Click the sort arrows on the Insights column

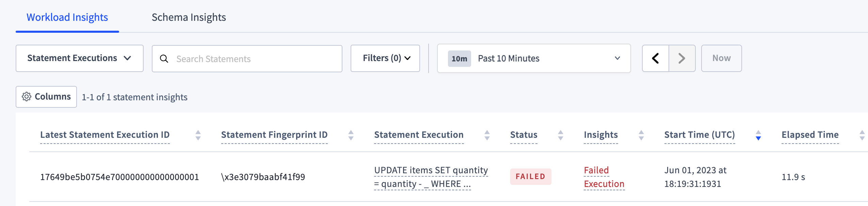point(641,135)
